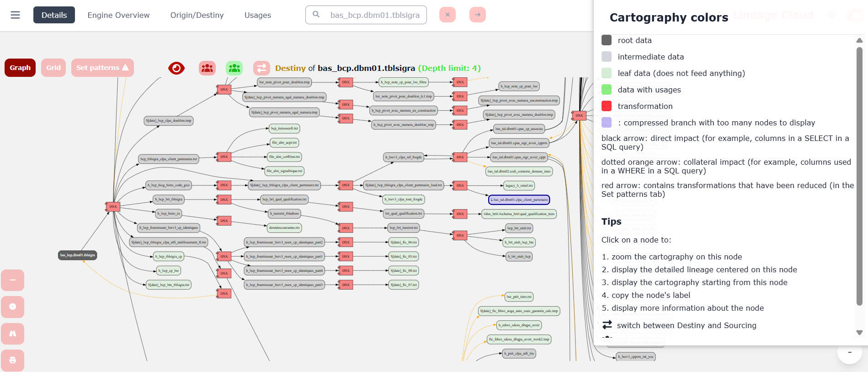Viewport: 868px width, 372px height.
Task: Click the arrow go button beside search
Action: tap(478, 15)
